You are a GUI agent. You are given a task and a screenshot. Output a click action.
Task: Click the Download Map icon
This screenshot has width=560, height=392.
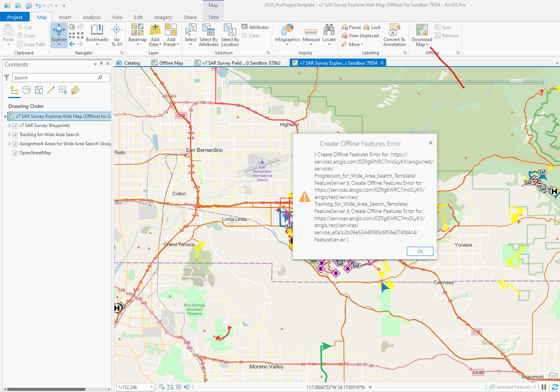422,30
